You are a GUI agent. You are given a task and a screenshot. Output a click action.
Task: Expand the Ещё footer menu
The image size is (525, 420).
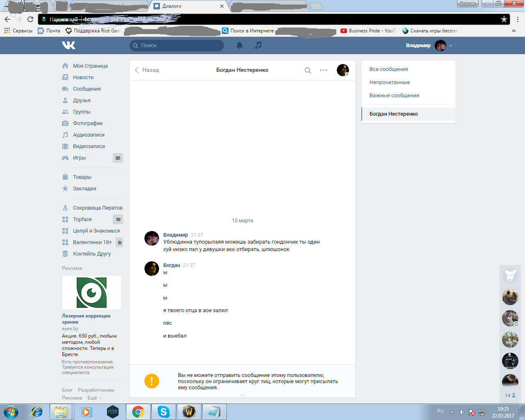point(95,398)
